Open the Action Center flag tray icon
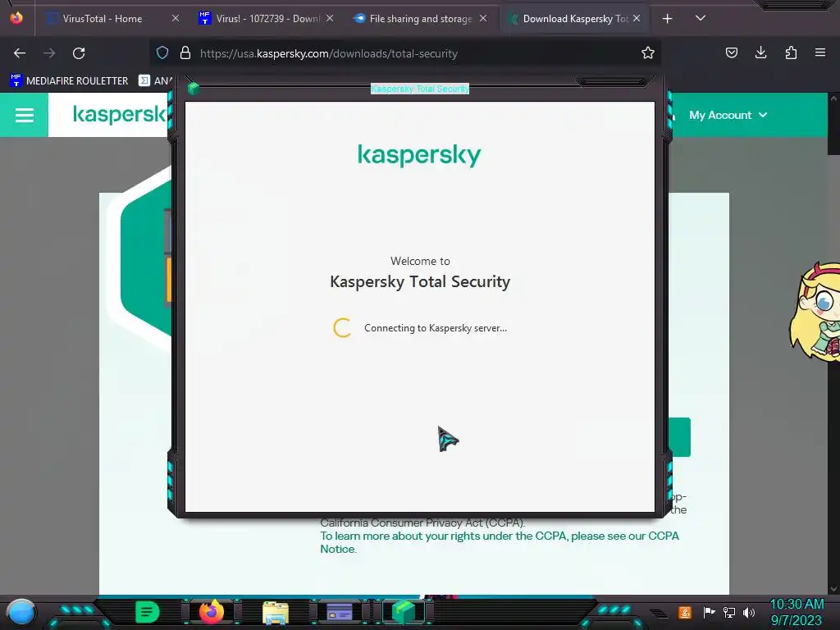Image resolution: width=840 pixels, height=630 pixels. click(x=710, y=612)
